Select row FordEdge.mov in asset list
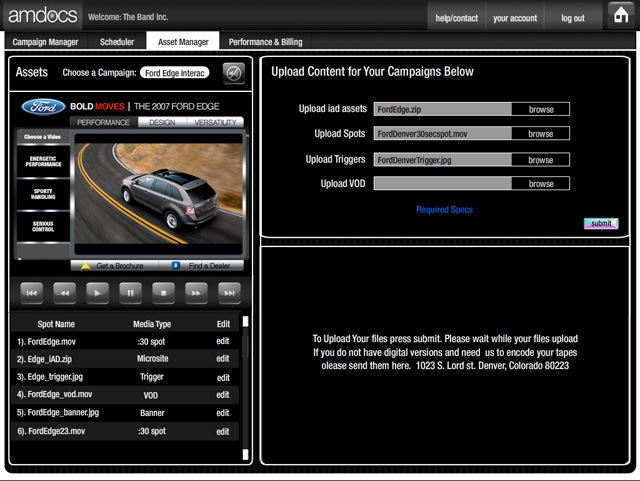 [124, 341]
